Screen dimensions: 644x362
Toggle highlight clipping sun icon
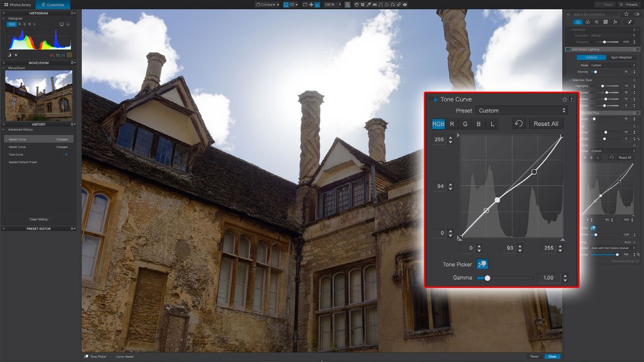(16, 55)
